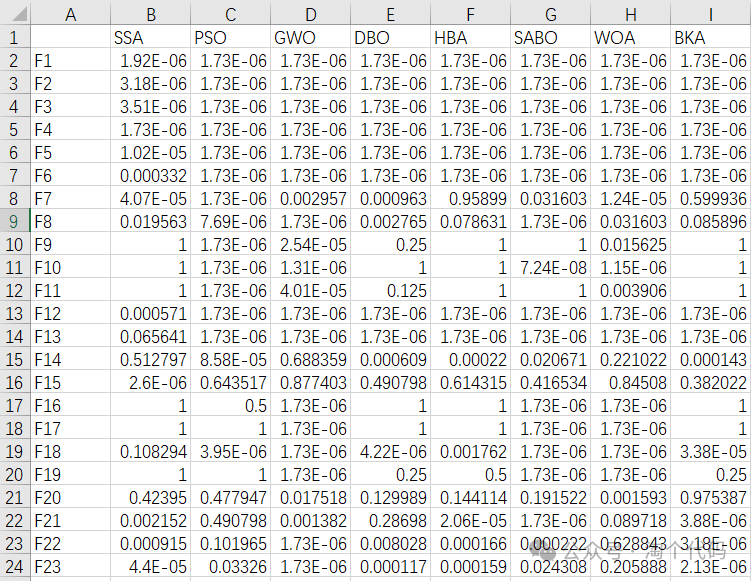This screenshot has height=581, width=751.
Task: Click cell containing 0.512797
Action: 151,359
